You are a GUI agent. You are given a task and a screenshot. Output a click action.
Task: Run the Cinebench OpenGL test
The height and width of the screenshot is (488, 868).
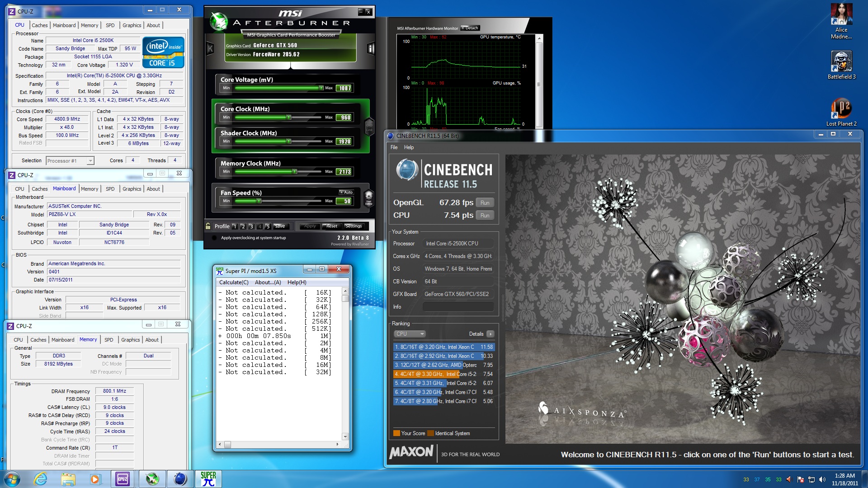tap(485, 203)
